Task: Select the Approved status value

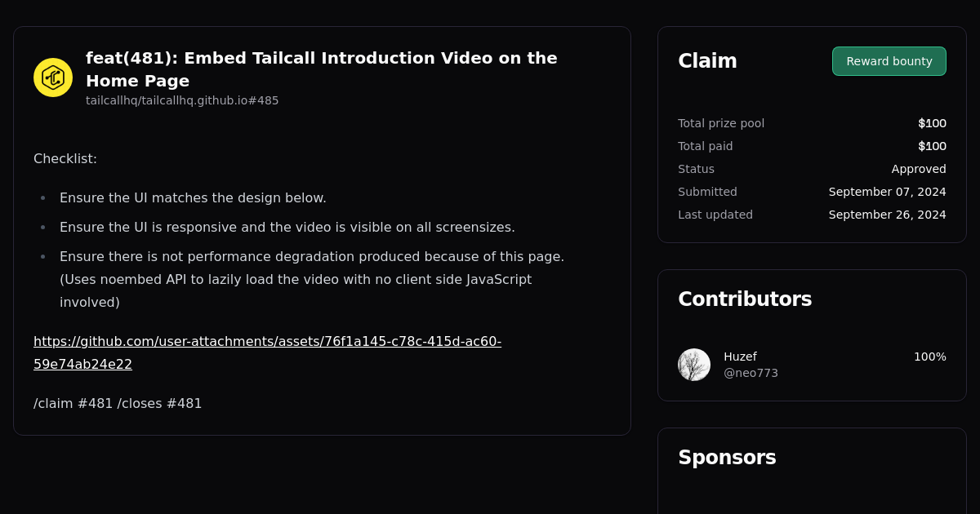Action: (919, 169)
